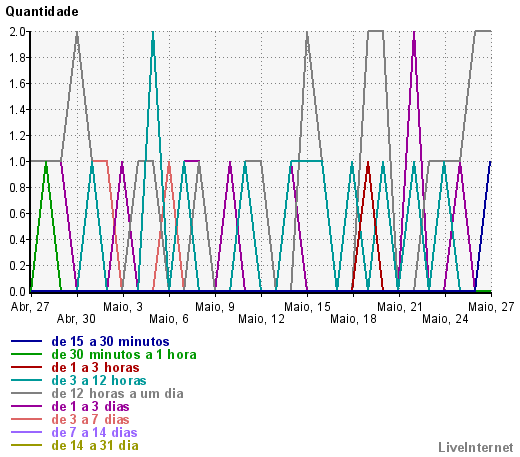Click the teal legend line swatch
This screenshot has width=520, height=457.
tap(26, 380)
